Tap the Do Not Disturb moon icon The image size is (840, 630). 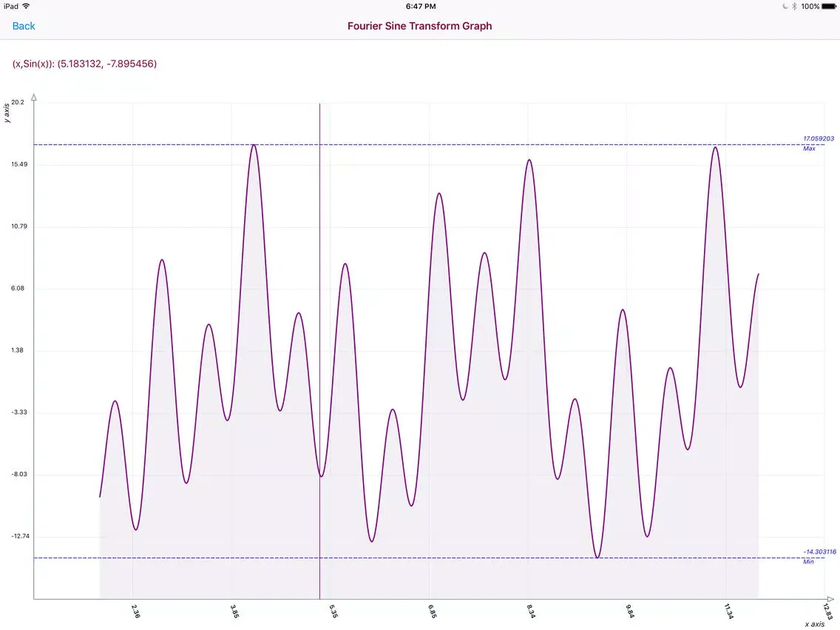pos(785,7)
